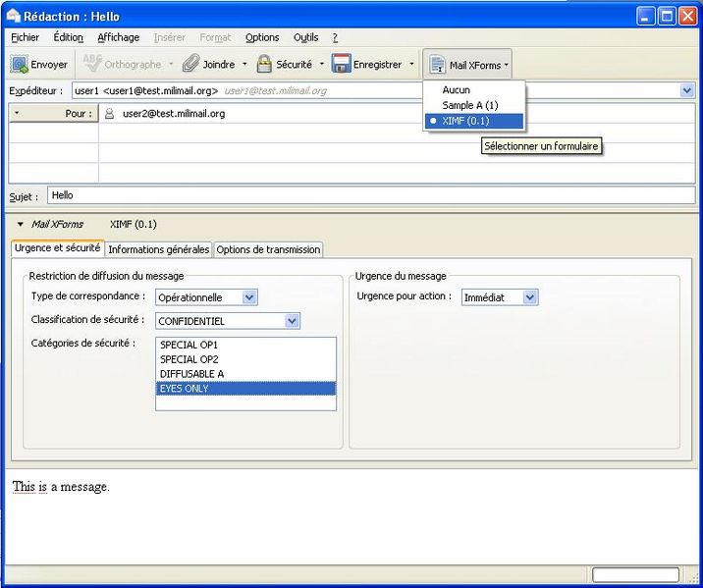Click the Sujet subject field
703x588 pixels.
pos(371,195)
